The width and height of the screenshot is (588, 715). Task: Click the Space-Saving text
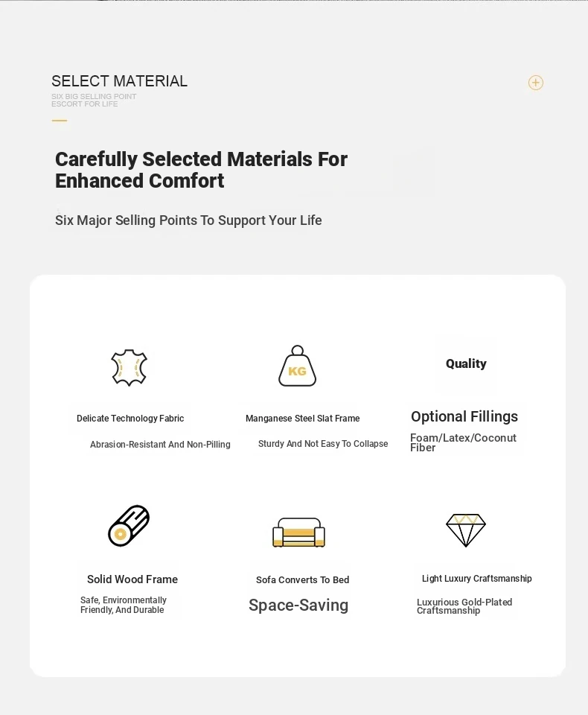[x=298, y=605]
